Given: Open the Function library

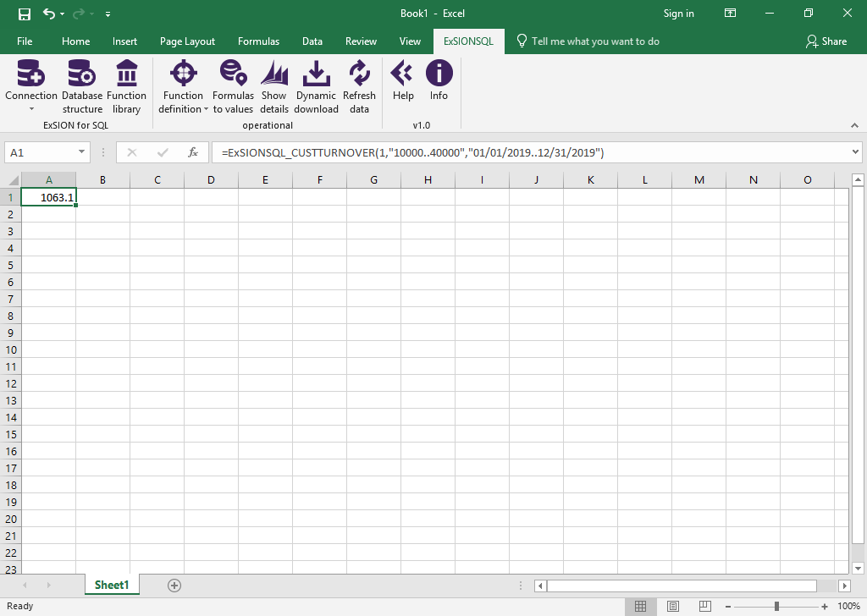Looking at the screenshot, I should [127, 74].
